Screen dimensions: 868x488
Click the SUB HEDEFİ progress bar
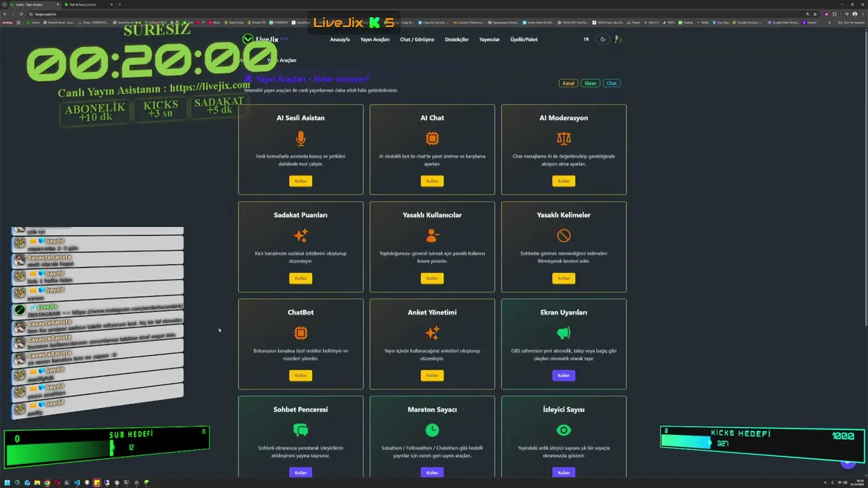pos(107,447)
